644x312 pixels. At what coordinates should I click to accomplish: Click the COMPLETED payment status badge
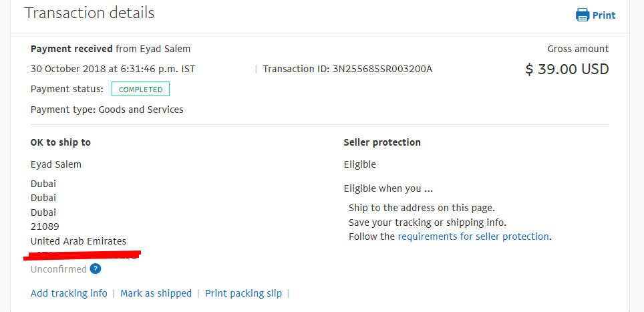pos(140,90)
